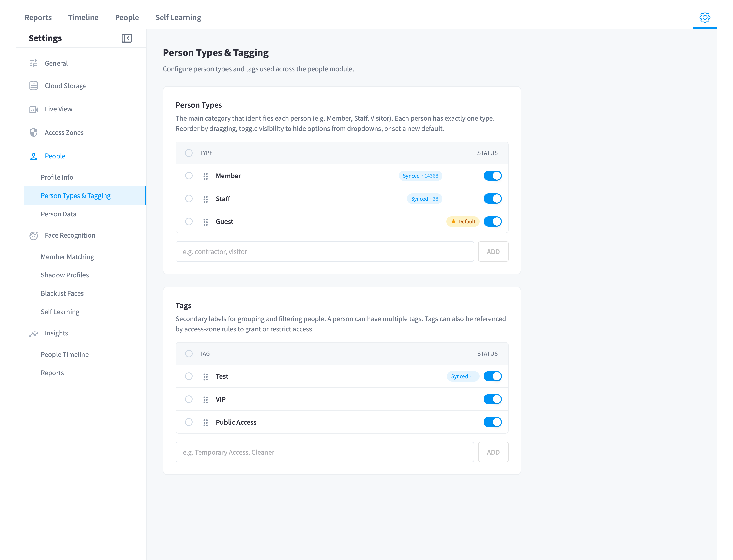The width and height of the screenshot is (733, 560).
Task: Select the Member row radio button
Action: [x=189, y=176]
